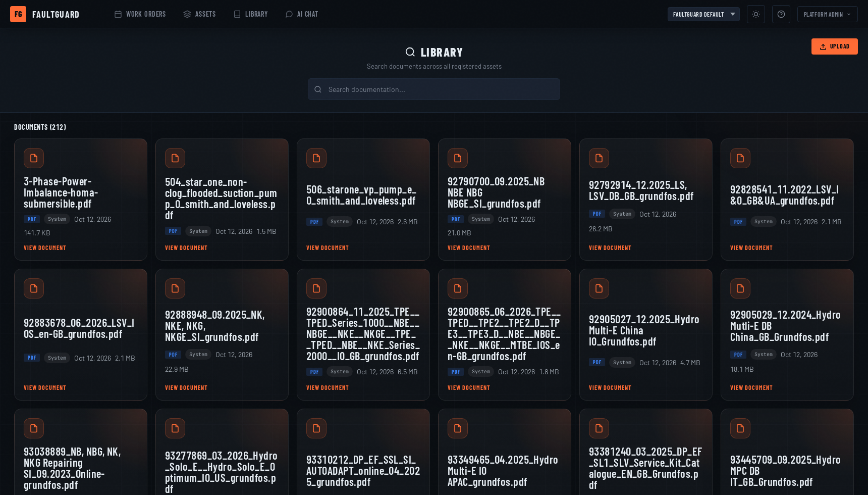View document 92900864_11_2025_TPE Series 1000

click(x=328, y=388)
